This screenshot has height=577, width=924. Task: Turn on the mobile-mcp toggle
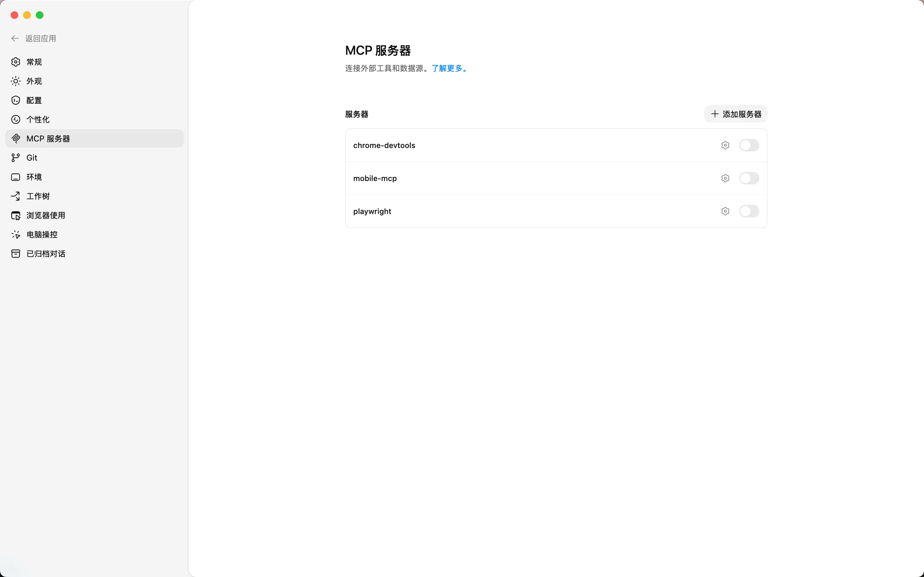(749, 178)
